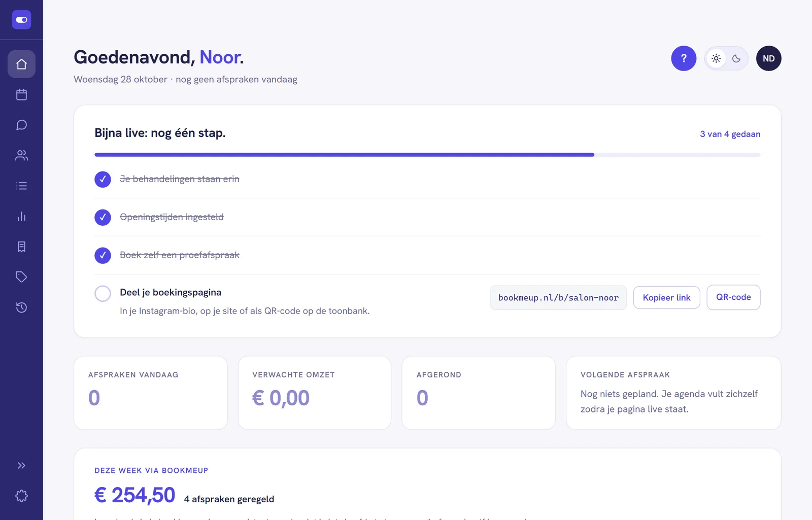Switch to dark mode moon icon
The height and width of the screenshot is (520, 812).
[736, 58]
